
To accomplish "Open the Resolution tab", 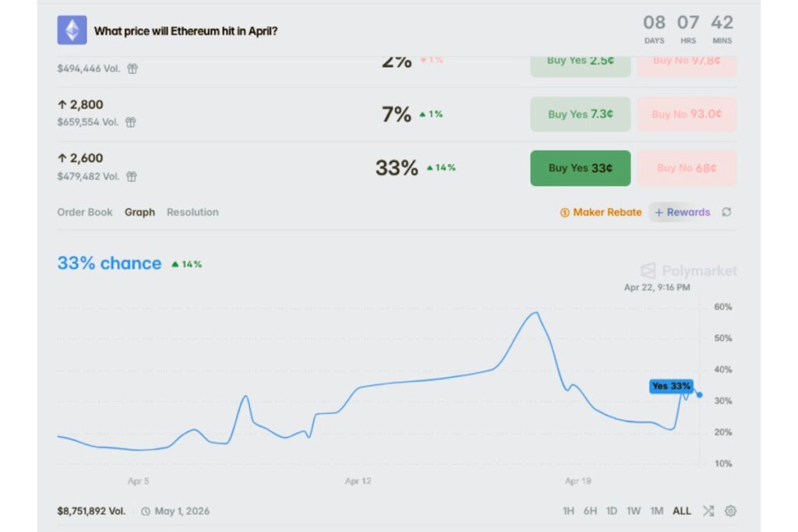I will coord(192,212).
